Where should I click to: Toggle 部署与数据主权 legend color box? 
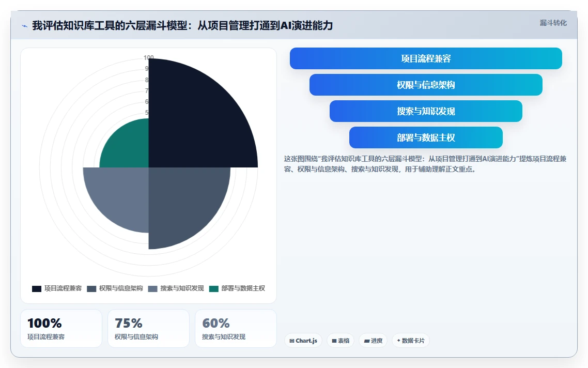214,288
